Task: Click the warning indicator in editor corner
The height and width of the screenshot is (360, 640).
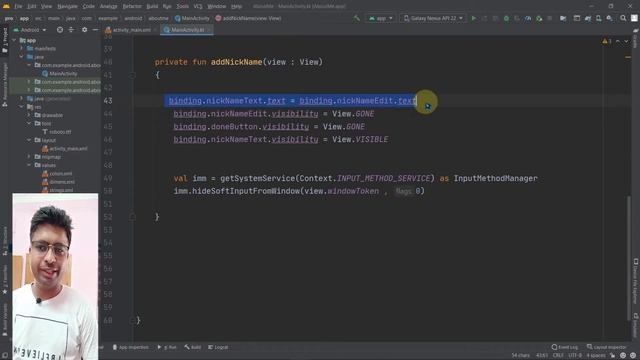Action: tap(607, 41)
